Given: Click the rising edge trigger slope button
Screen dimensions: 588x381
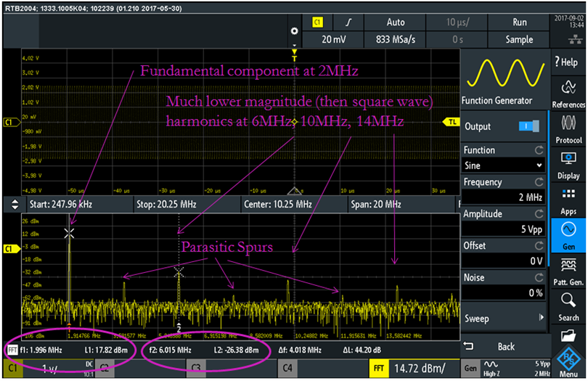Looking at the screenshot, I should pos(348,22).
